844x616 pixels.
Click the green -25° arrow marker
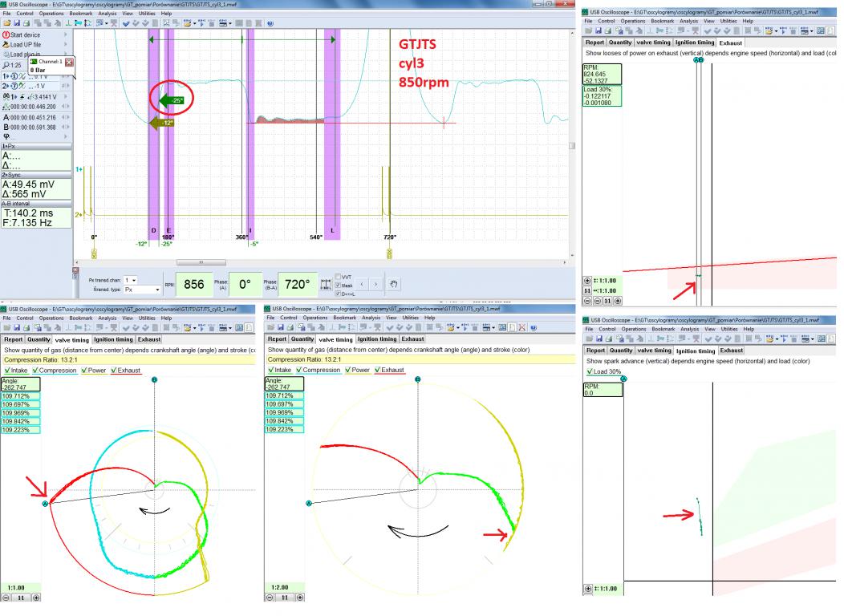click(x=172, y=100)
